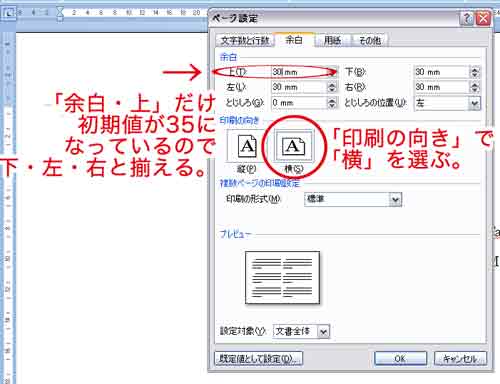Switch to the 用紙 tab
Viewport: 500px width, 384px height.
pyautogui.click(x=332, y=41)
